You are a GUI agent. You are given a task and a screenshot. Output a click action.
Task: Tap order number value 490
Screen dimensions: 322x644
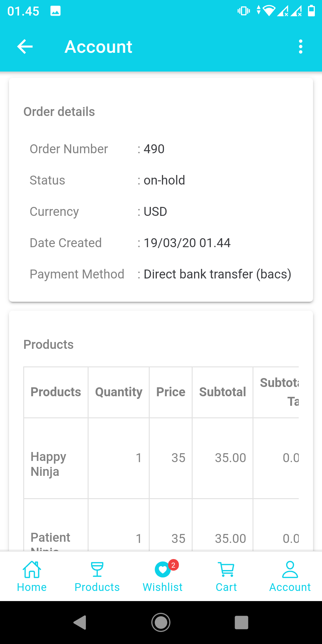pyautogui.click(x=154, y=149)
